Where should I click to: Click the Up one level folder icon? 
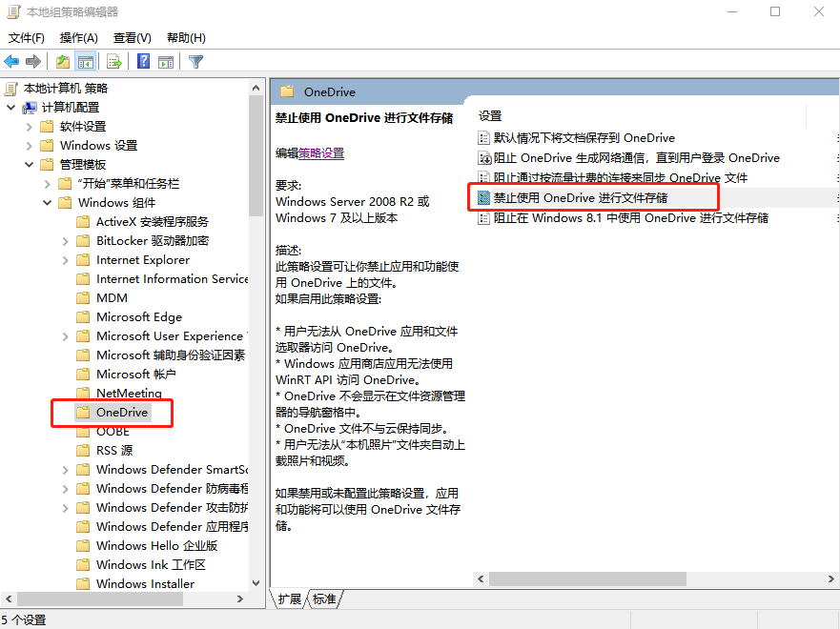61,60
